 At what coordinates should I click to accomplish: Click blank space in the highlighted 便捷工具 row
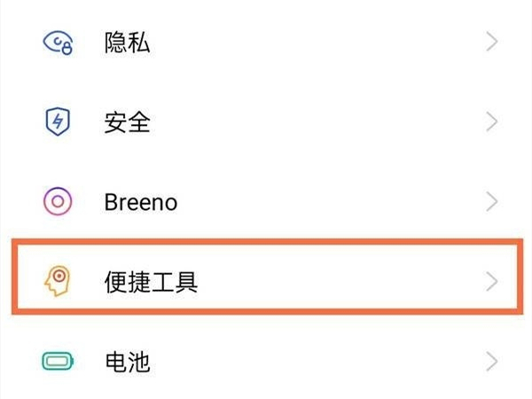(x=337, y=282)
